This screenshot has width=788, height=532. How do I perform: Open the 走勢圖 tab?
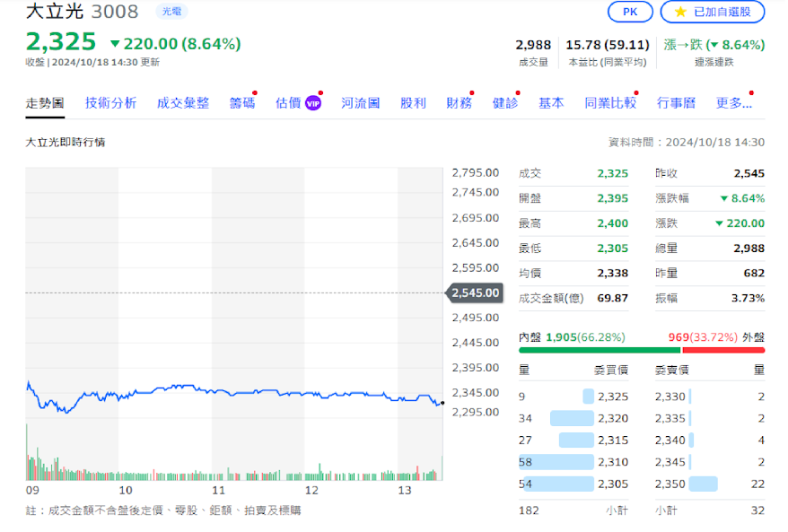(x=45, y=103)
